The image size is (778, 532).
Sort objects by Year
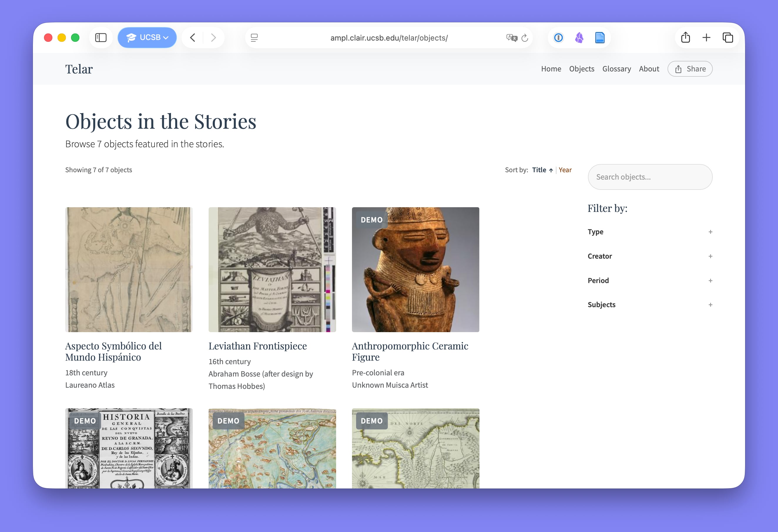click(x=565, y=170)
